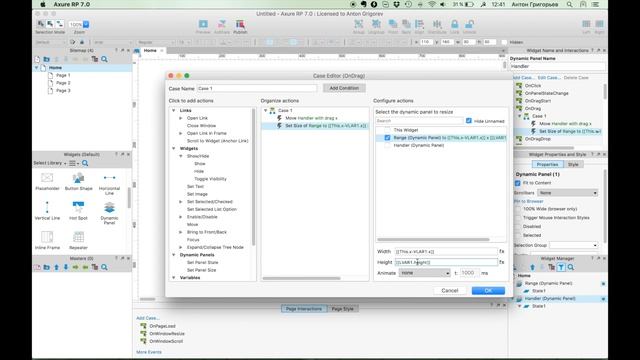Collapse the Dynamic Panels actions group

pyautogui.click(x=173, y=255)
